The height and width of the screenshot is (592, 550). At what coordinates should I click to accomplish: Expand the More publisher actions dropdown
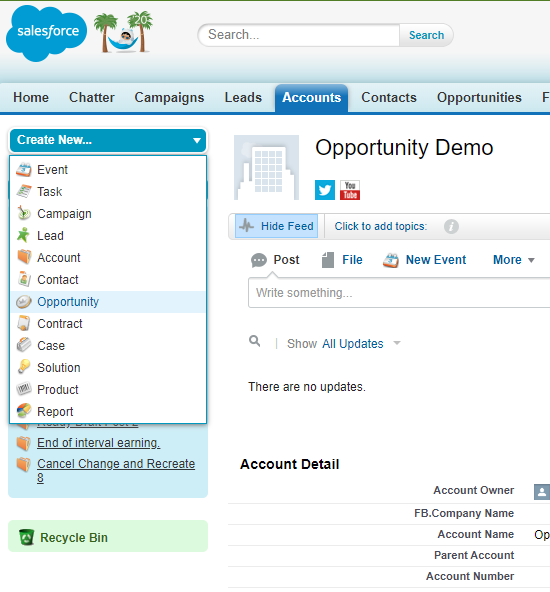[514, 260]
